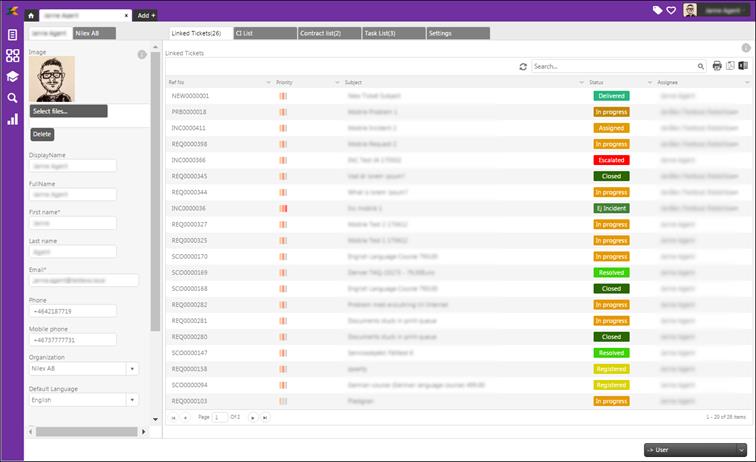756x462 pixels.
Task: Switch to the CI List tab
Action: pyautogui.click(x=264, y=33)
